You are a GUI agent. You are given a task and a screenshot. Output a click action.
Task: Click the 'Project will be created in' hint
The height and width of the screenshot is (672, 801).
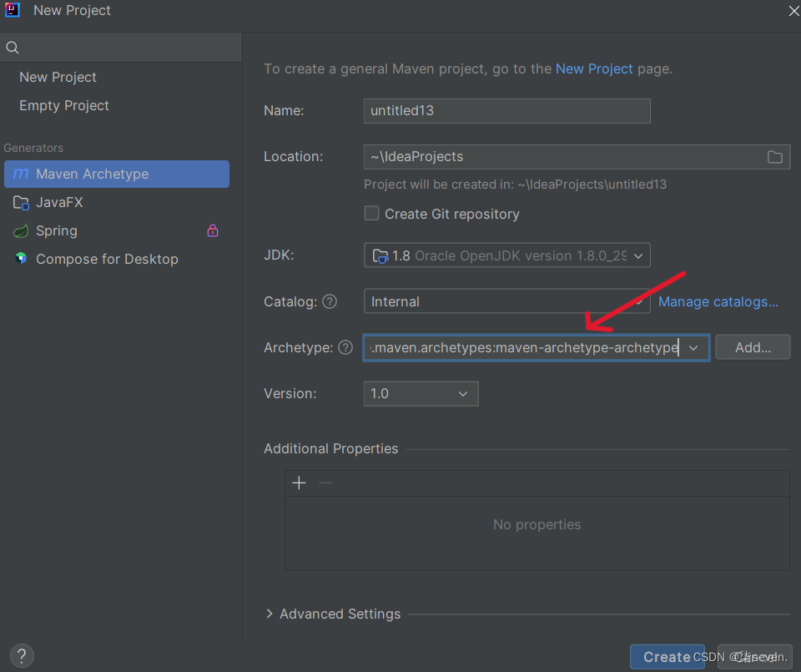[515, 184]
